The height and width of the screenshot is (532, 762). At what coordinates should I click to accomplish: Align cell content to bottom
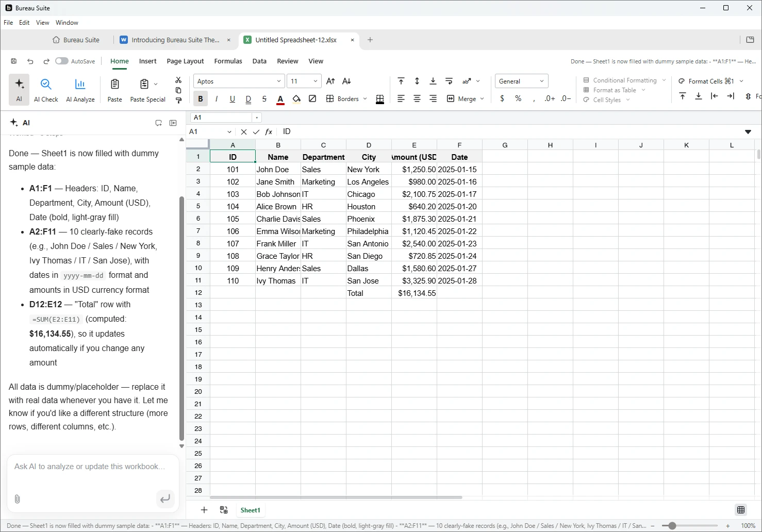point(433,81)
